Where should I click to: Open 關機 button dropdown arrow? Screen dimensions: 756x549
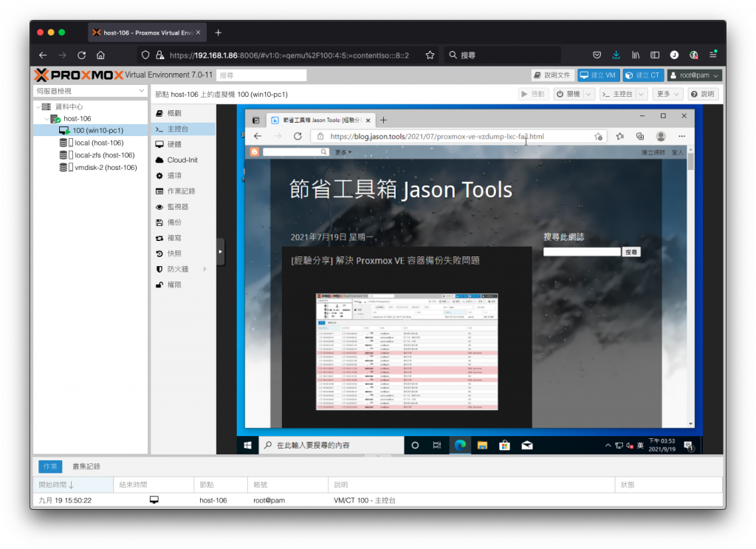tap(588, 94)
